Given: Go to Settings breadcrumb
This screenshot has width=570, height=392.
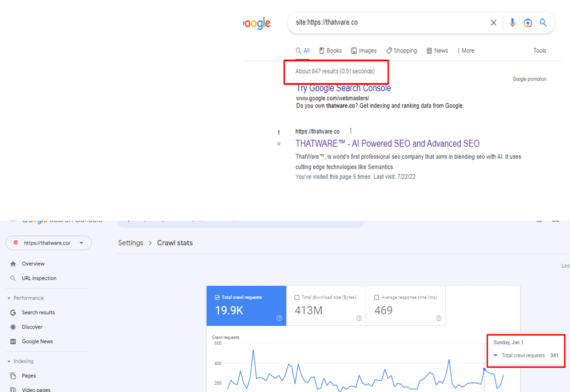Looking at the screenshot, I should point(131,243).
